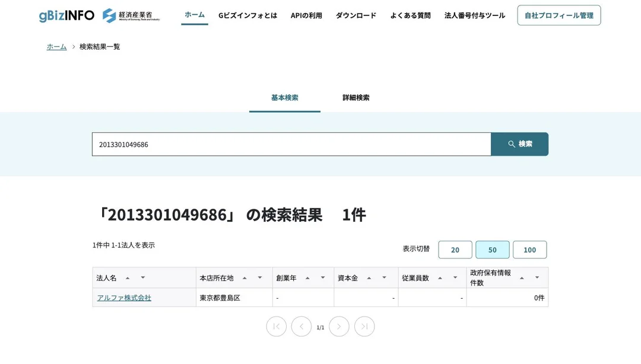
Task: Show 20 results per page
Action: tap(455, 250)
